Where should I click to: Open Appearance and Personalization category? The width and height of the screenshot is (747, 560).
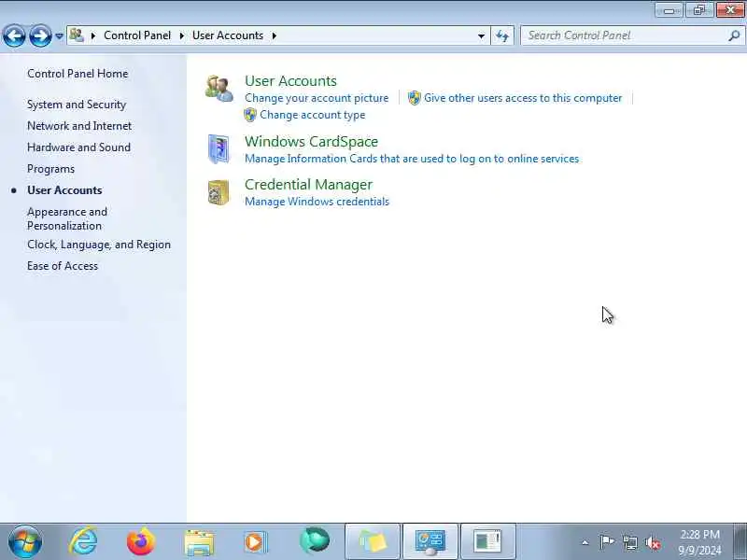point(67,218)
